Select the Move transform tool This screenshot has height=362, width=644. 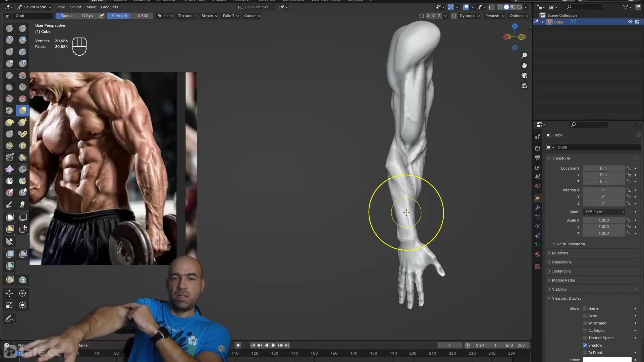pos(9,293)
